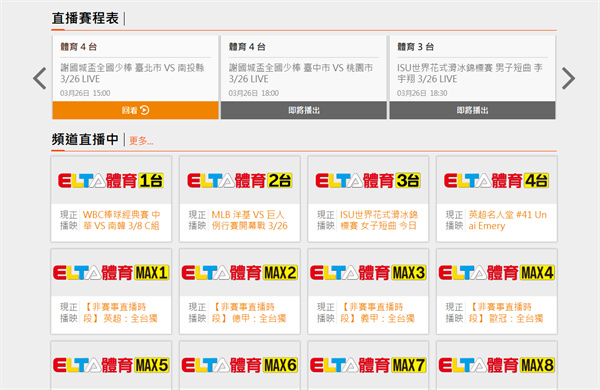Viewport: 600px width, 390px height.
Task: Open the ELTA 體育 MAX7 channel logo
Action: tap(368, 365)
